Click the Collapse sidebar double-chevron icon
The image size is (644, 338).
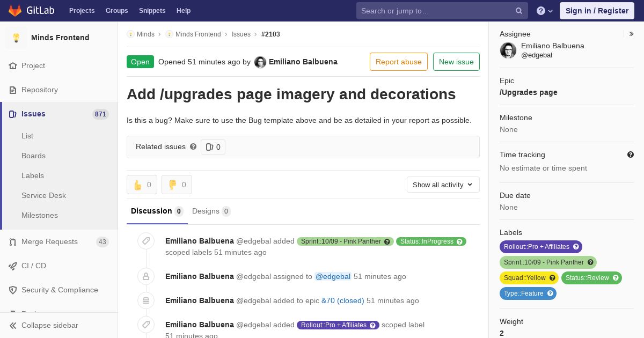13,325
